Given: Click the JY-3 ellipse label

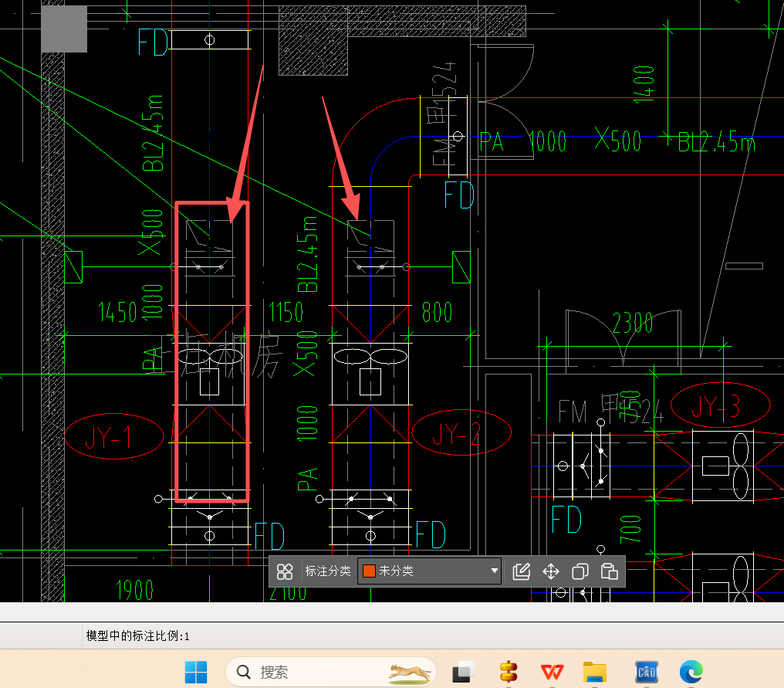Looking at the screenshot, I should pos(721,405).
